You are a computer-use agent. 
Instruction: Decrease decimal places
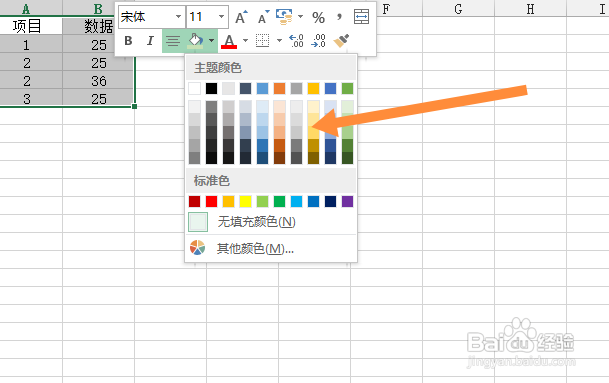tap(318, 40)
